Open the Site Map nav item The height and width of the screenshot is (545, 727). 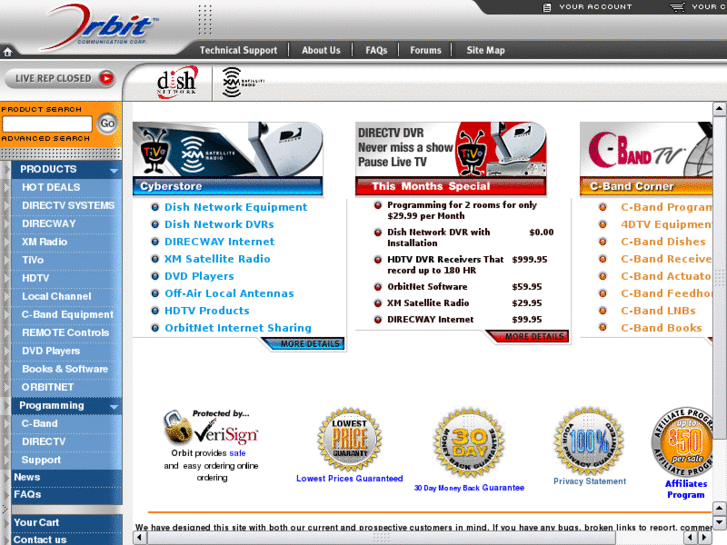485,50
